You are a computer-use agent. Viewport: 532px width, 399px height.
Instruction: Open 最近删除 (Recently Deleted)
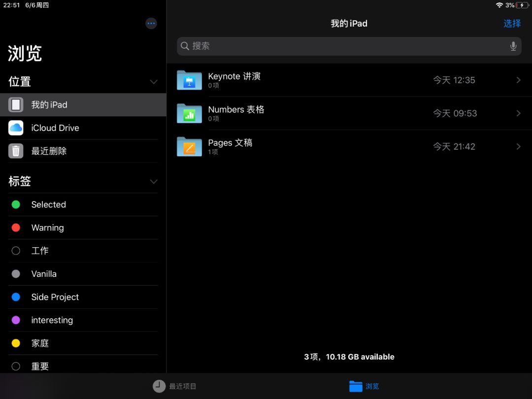51,151
